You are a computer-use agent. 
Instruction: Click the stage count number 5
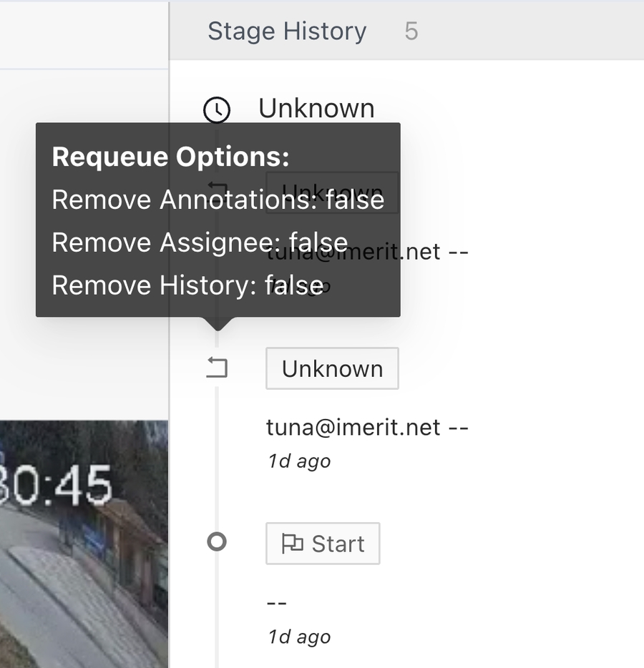pyautogui.click(x=411, y=31)
